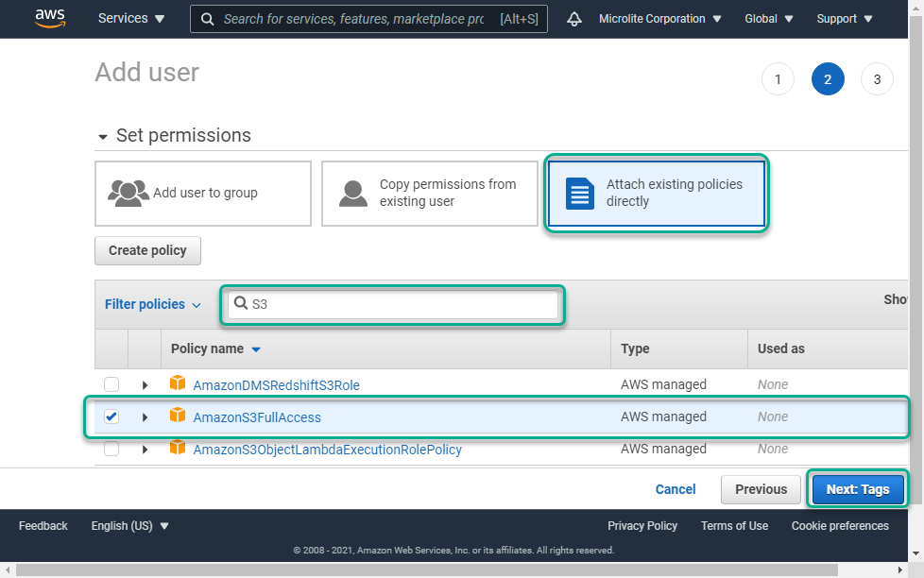Open the Privacy Policy link

click(642, 525)
